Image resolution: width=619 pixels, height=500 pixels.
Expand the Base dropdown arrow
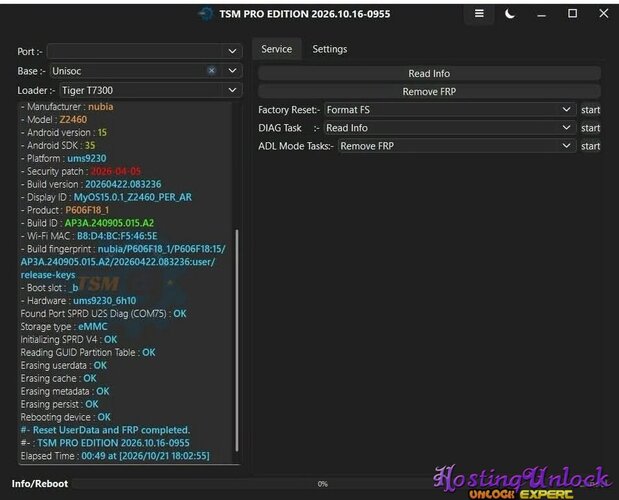[233, 71]
